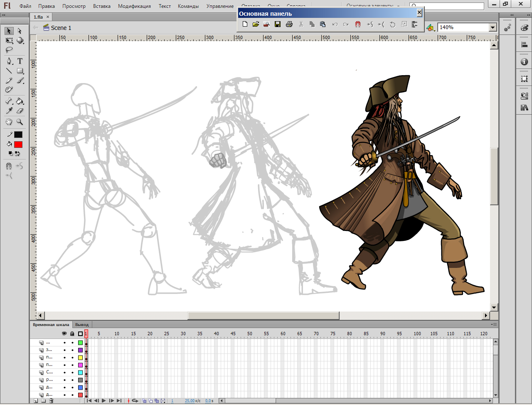Viewport: 532px width, 405px height.
Task: Open the timeline panel options menu
Action: coord(493,324)
